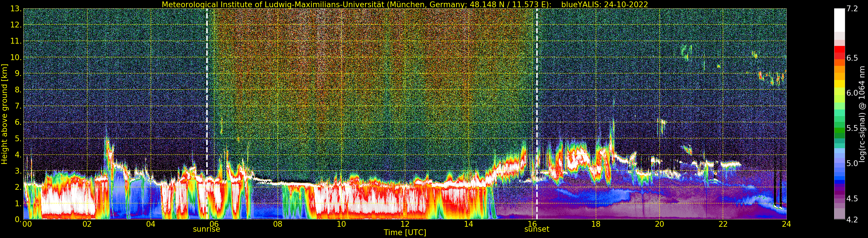Click the "6.0" colorbar tick value
This screenshot has height=238, width=868.
pos(852,93)
